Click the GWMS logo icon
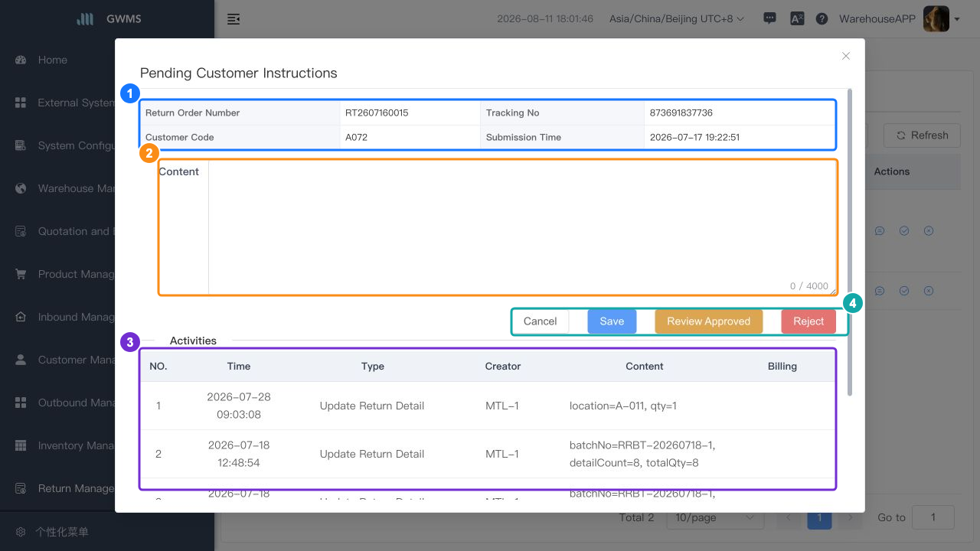Image resolution: width=980 pixels, height=551 pixels. [85, 19]
